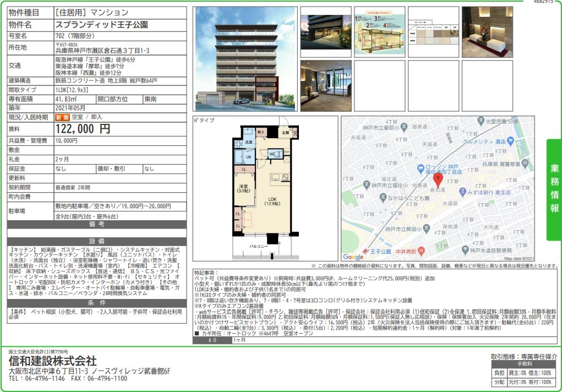Click the 中井病院 hospital marker icon
The width and height of the screenshot is (562, 392).
click(x=421, y=252)
